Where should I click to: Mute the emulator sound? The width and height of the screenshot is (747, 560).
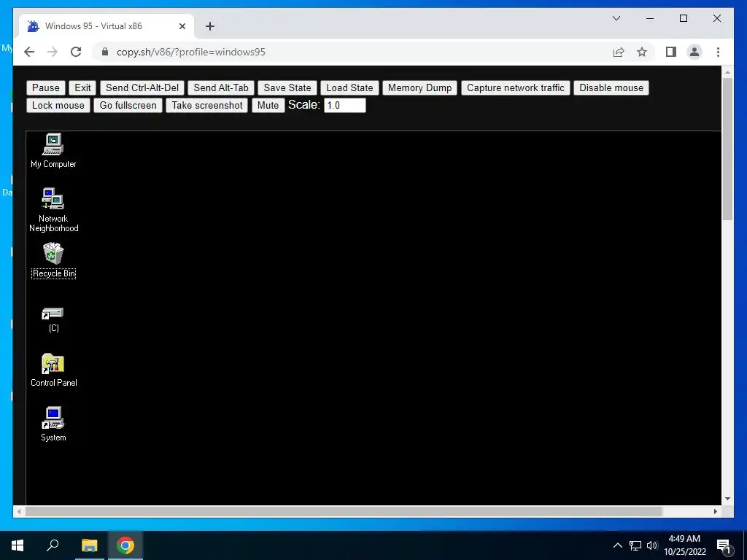point(268,105)
